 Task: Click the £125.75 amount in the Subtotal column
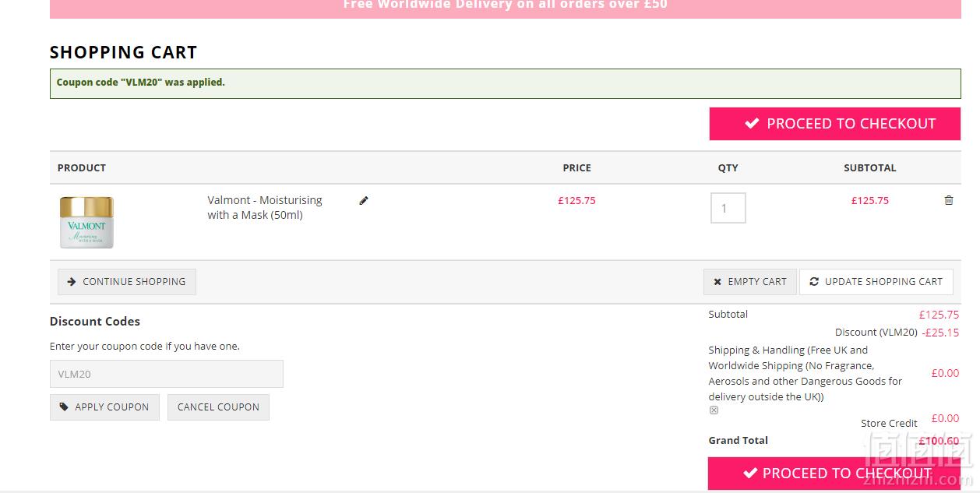(870, 200)
